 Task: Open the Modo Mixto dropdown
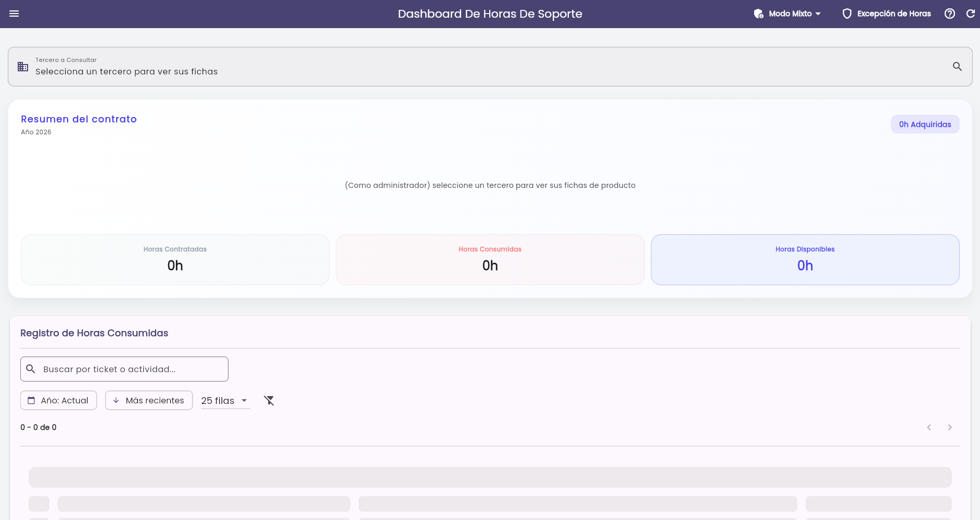(x=787, y=14)
